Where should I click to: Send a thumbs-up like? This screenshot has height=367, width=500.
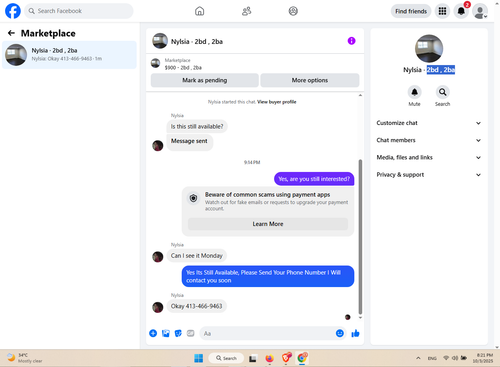[355, 333]
